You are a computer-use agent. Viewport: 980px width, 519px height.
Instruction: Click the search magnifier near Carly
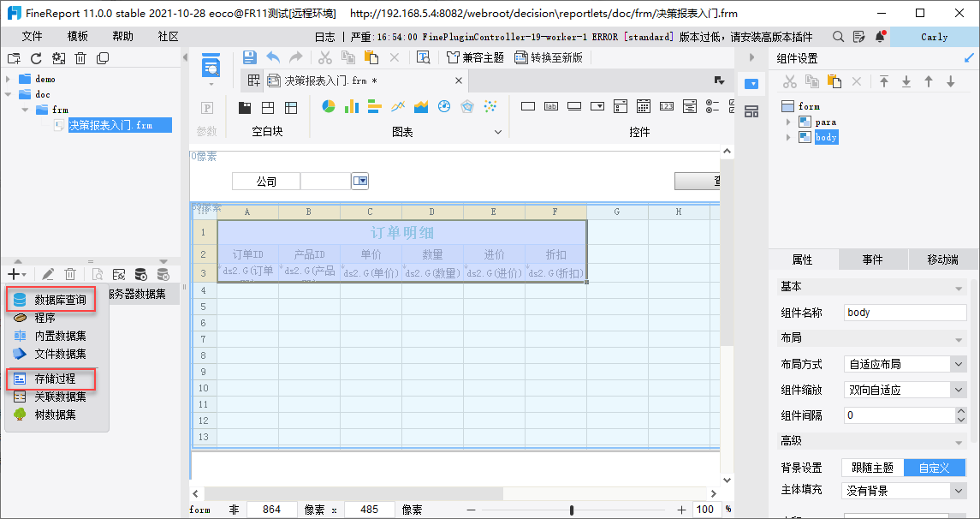838,37
